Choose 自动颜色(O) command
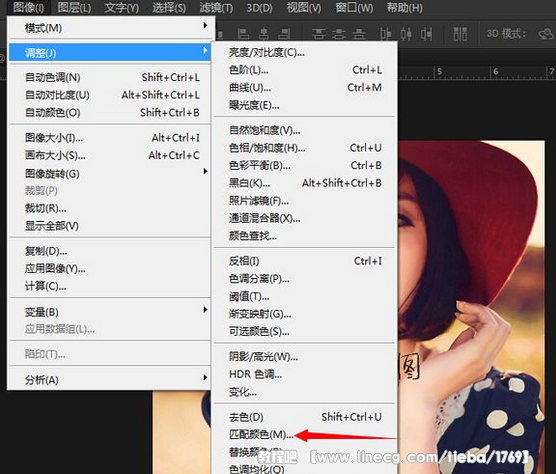 [x=109, y=113]
